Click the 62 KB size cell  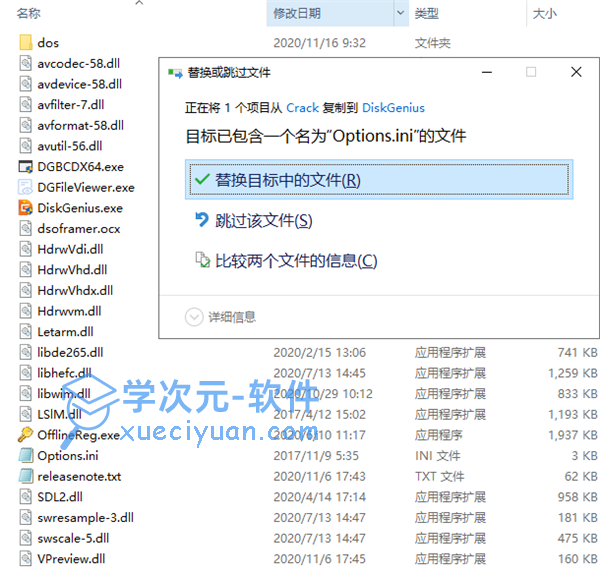[x=581, y=477]
